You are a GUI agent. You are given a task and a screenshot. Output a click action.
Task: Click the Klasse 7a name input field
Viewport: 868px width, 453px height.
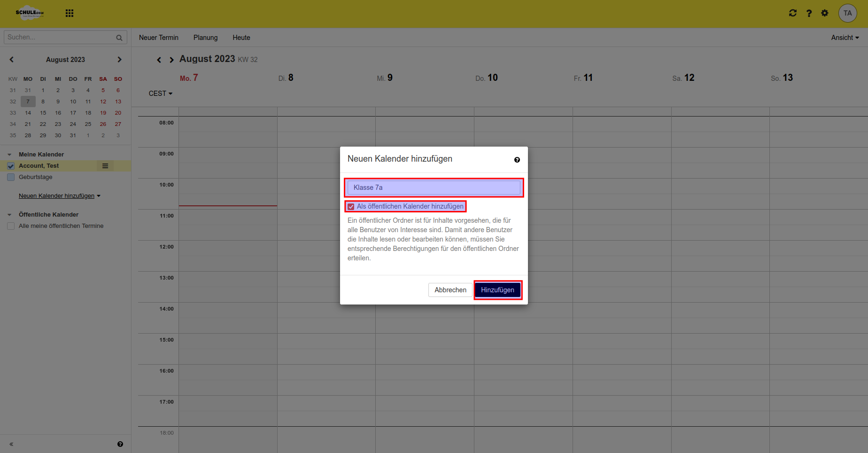(x=433, y=187)
